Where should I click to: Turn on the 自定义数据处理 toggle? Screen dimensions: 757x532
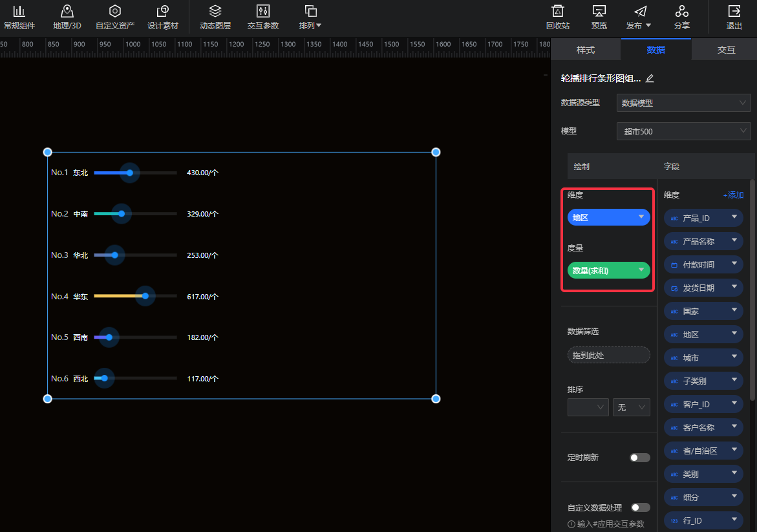coord(640,507)
